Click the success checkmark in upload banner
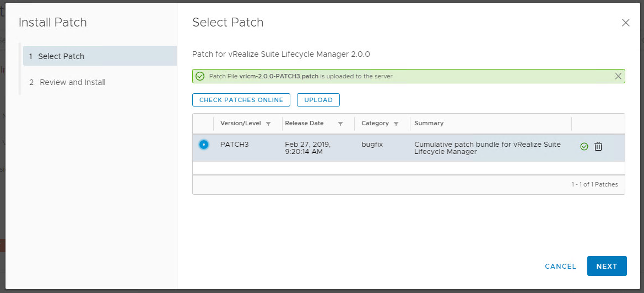This screenshot has width=644, height=293. pos(200,76)
